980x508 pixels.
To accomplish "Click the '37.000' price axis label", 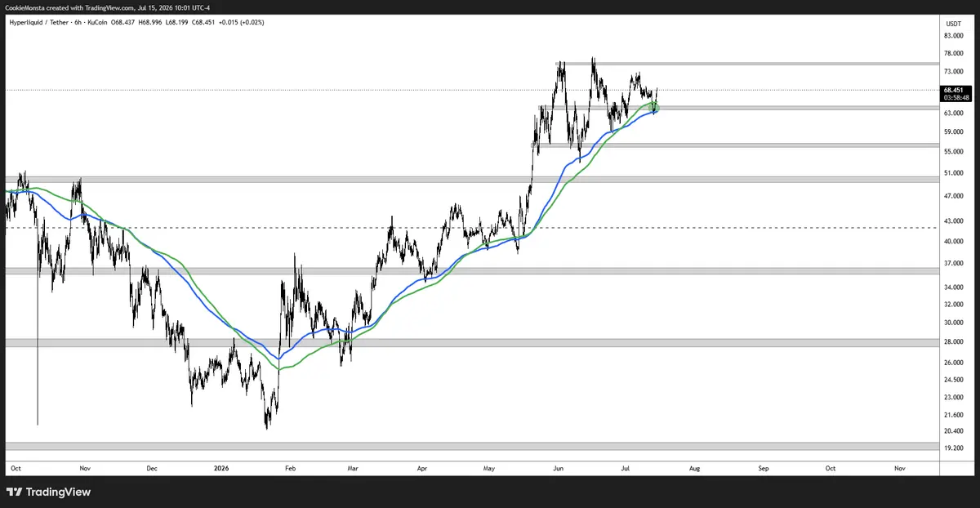I will pos(954,264).
